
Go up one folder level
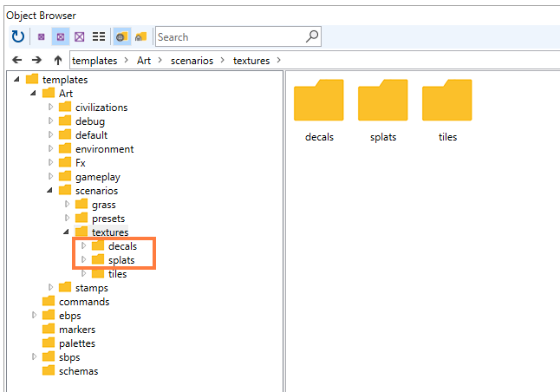(58, 60)
